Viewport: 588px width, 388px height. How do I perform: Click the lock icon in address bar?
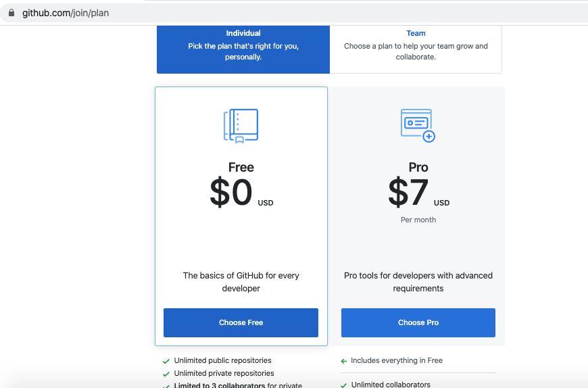pos(11,13)
